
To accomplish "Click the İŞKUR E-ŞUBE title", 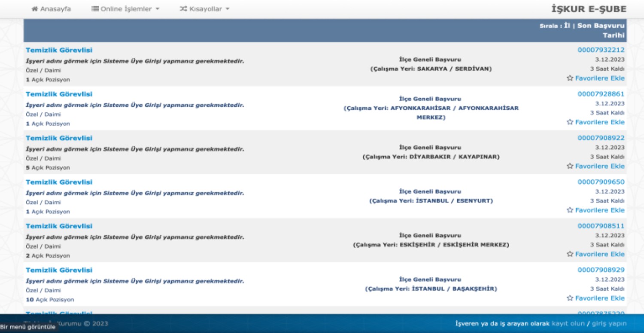I will [x=588, y=9].
